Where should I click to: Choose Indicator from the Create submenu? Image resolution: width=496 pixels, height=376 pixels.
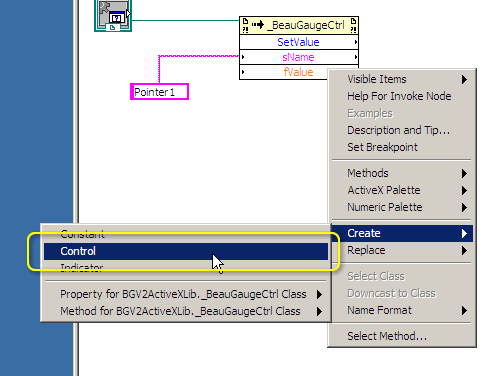[186, 268]
